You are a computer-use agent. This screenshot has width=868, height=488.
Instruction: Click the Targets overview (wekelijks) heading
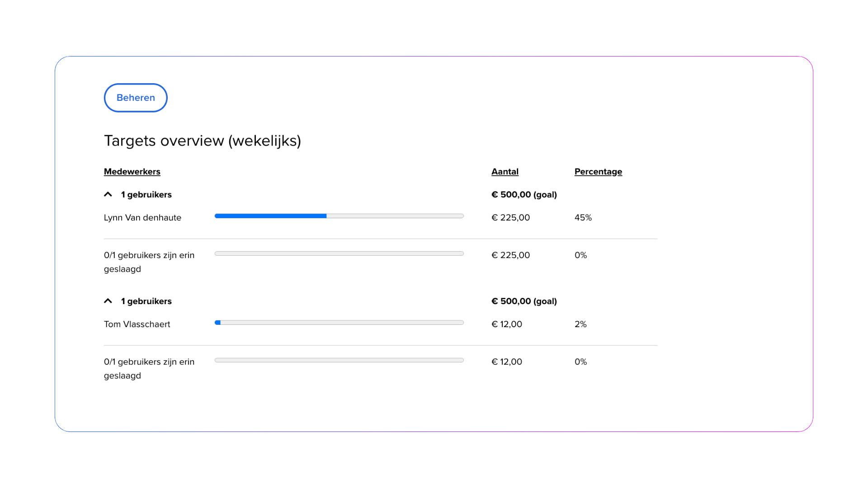coord(202,141)
